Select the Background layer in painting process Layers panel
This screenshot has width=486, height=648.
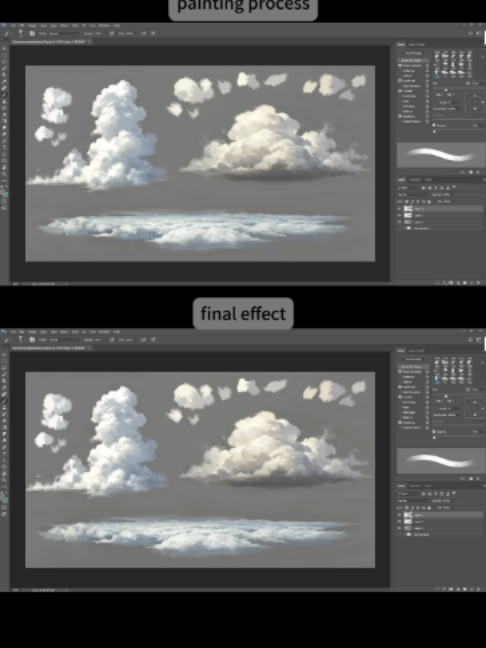tap(441, 228)
